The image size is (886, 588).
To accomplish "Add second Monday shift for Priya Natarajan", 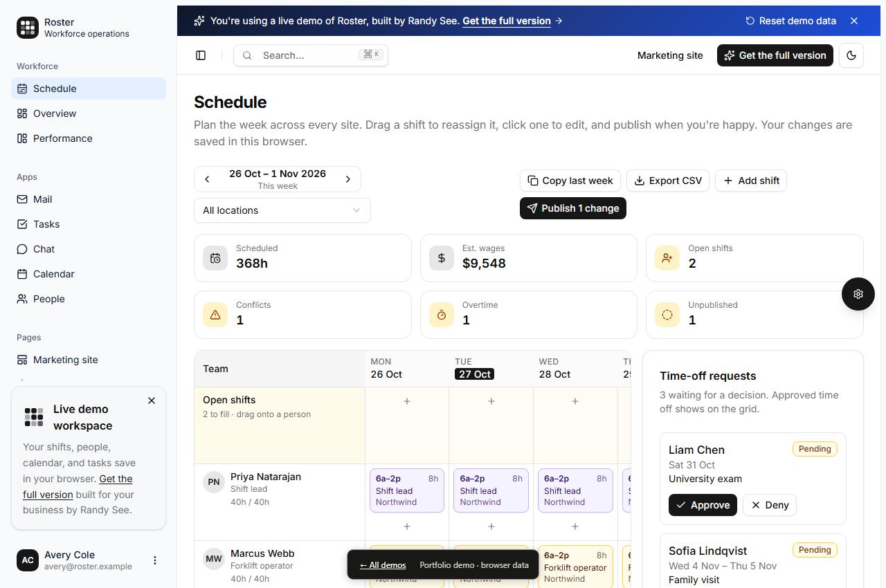I will pyautogui.click(x=407, y=526).
